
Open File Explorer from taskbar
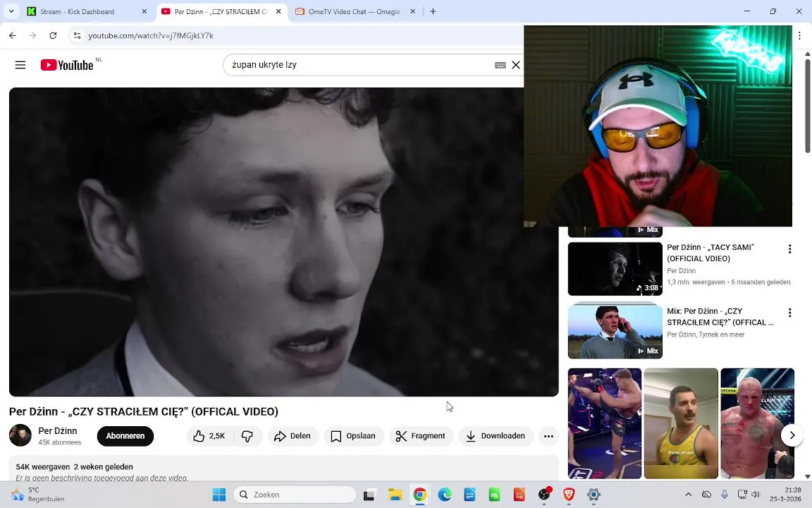(x=395, y=495)
